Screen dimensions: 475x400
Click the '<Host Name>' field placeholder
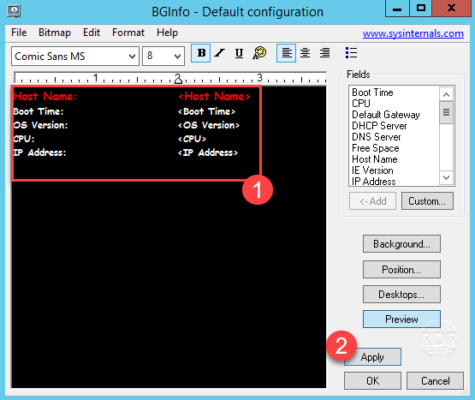pyautogui.click(x=214, y=96)
